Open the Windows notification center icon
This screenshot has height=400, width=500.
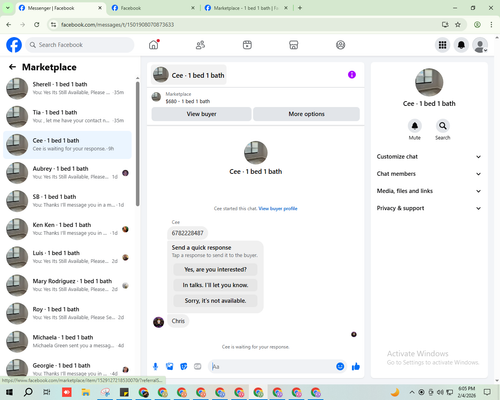[x=487, y=392]
